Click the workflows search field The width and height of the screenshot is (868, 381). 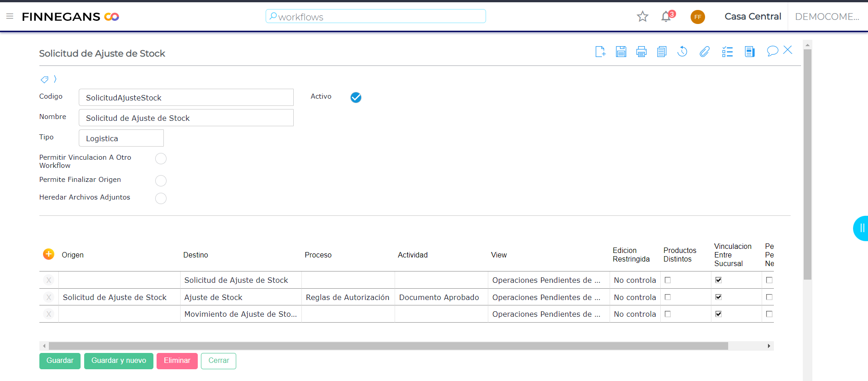pos(376,17)
